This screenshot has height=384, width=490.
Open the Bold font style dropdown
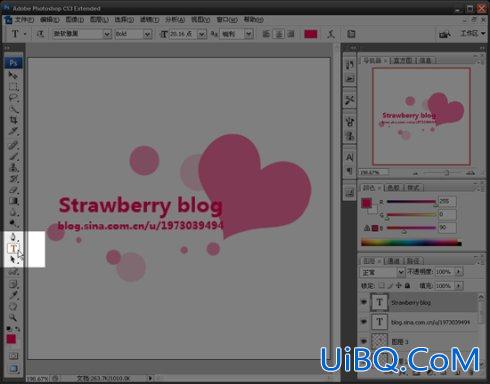pyautogui.click(x=147, y=34)
